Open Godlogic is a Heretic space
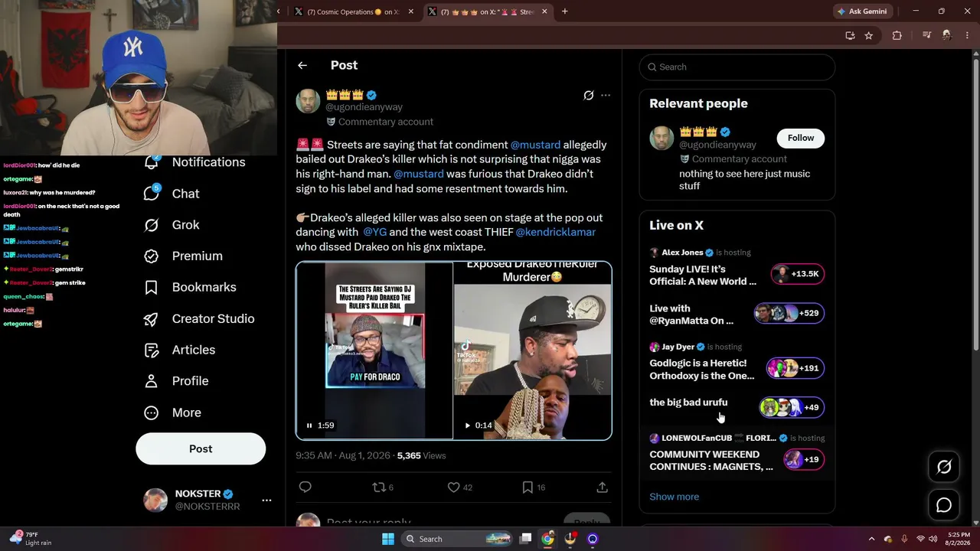This screenshot has width=980, height=551. pyautogui.click(x=737, y=362)
